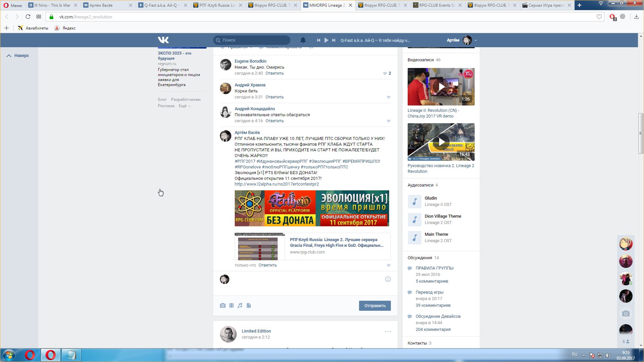Play the Руководство новичка 2 video
Screen dimensions: 644x362
441,142
